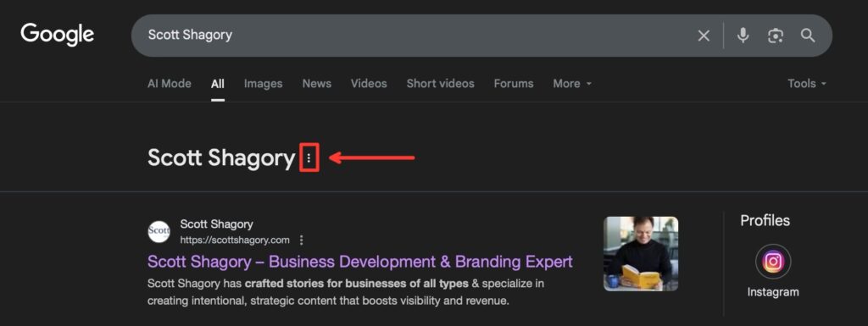Image resolution: width=868 pixels, height=326 pixels.
Task: Expand the Tools dropdown
Action: pyautogui.click(x=807, y=84)
